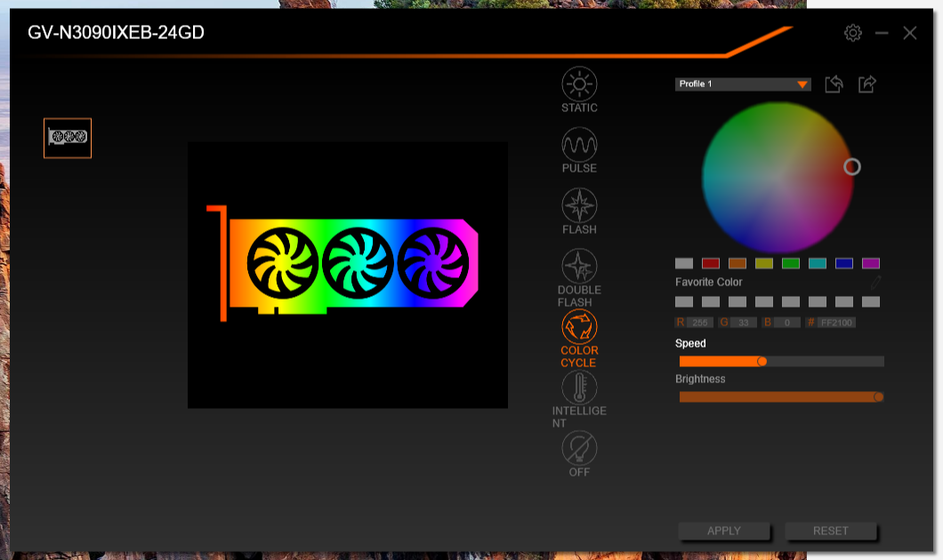Select the Pulse lighting mode icon
This screenshot has height=560, width=943.
pos(579,144)
